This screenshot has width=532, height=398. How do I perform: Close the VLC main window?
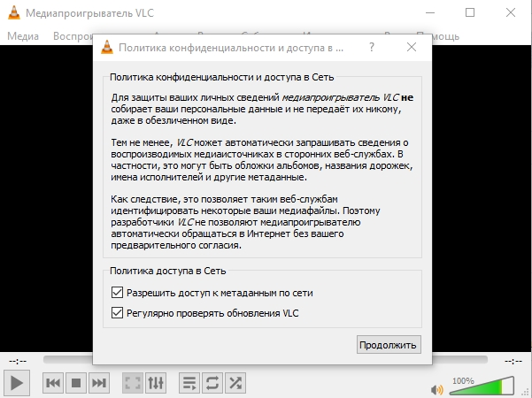511,13
